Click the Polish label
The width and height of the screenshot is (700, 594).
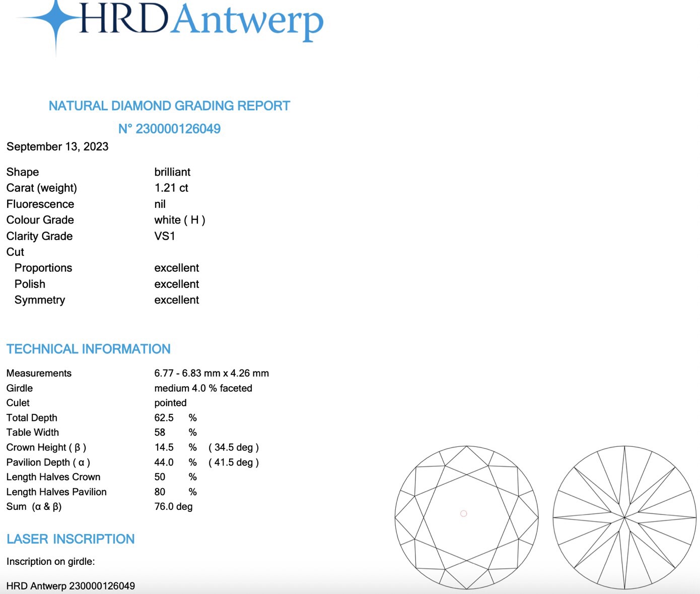[x=30, y=284]
